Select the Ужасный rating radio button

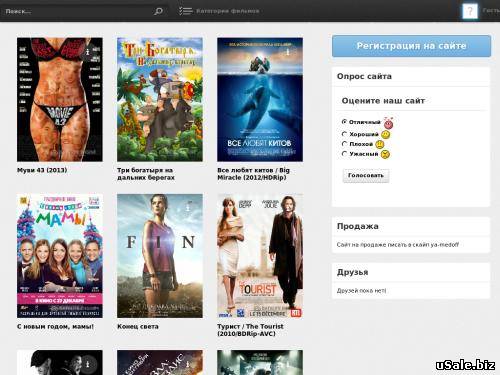tap(344, 154)
